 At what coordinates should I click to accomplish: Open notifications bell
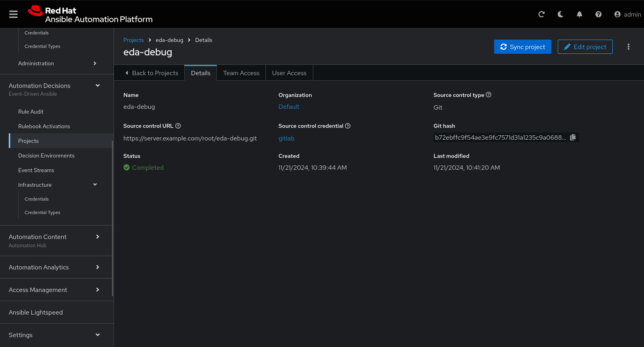(580, 14)
